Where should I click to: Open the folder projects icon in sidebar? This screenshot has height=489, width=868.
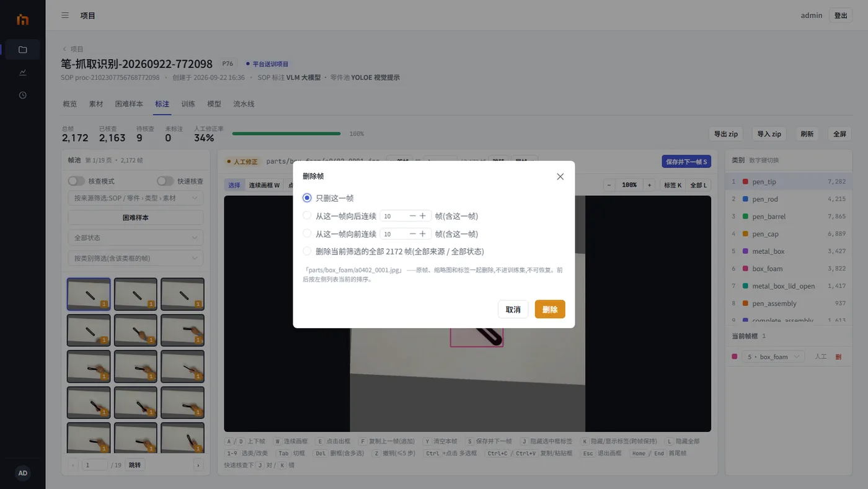(23, 50)
